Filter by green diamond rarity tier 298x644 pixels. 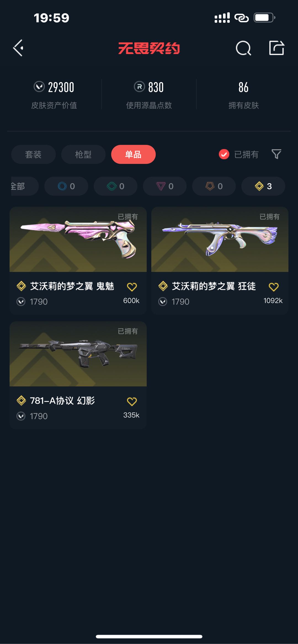pos(116,186)
